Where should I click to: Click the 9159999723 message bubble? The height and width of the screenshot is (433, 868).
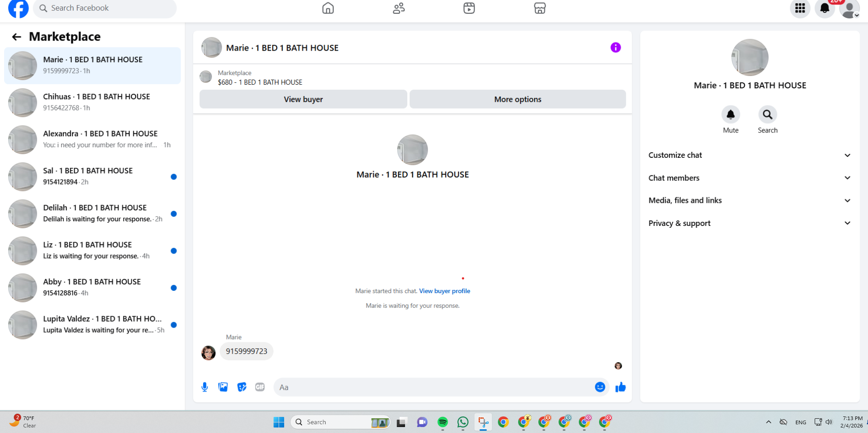(x=246, y=351)
